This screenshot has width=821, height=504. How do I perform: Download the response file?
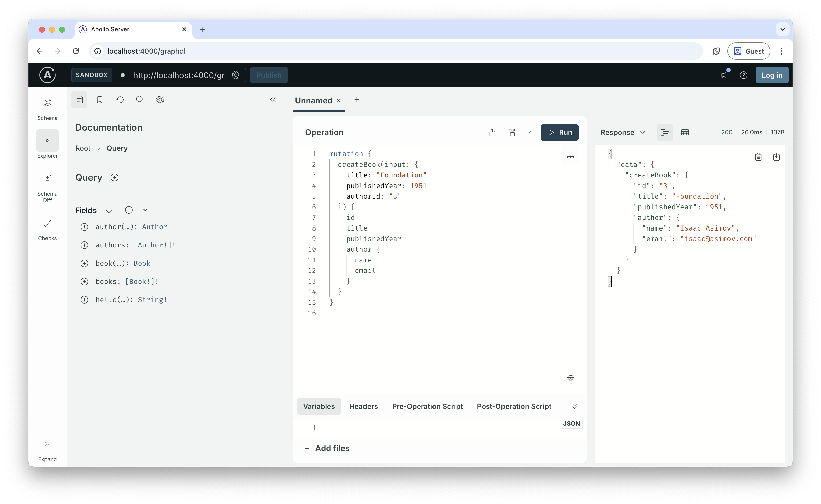coord(776,157)
